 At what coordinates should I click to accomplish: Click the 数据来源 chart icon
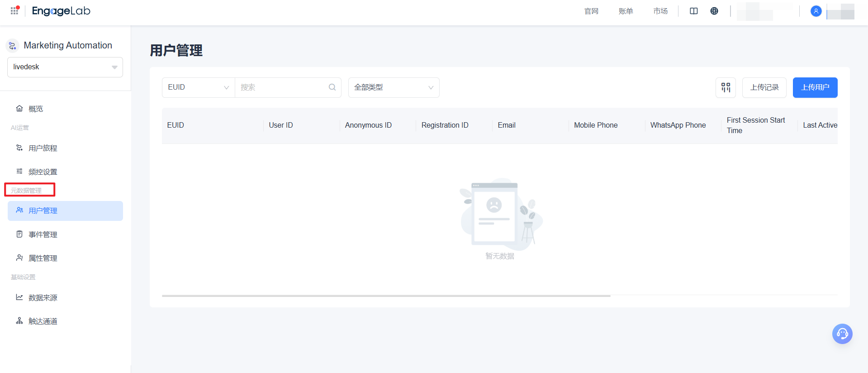[x=19, y=297]
